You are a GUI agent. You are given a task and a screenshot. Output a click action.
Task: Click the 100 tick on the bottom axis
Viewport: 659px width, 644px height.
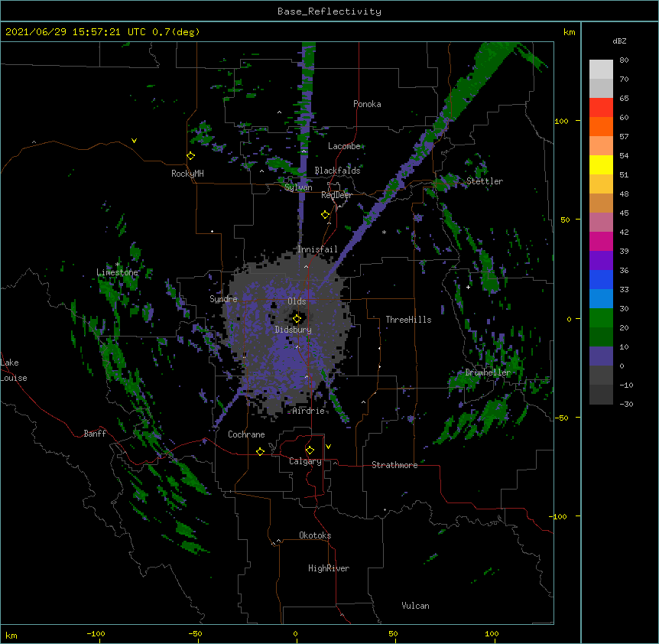coord(492,633)
